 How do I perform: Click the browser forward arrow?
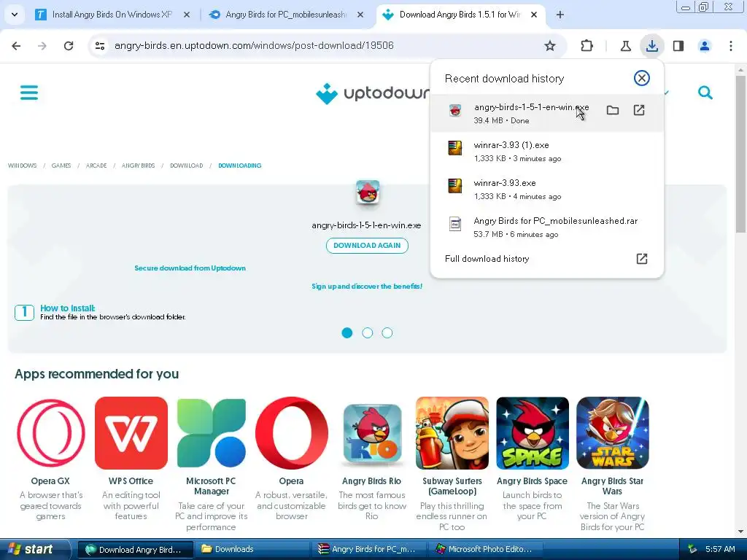tap(42, 46)
